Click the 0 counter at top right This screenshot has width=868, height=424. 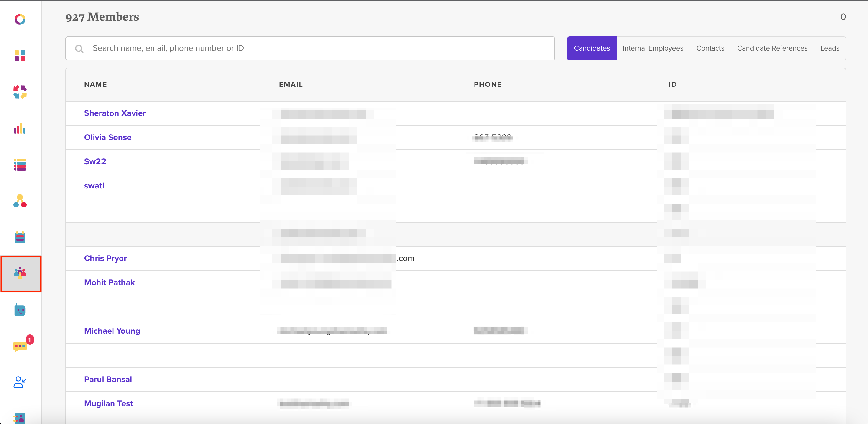(843, 17)
